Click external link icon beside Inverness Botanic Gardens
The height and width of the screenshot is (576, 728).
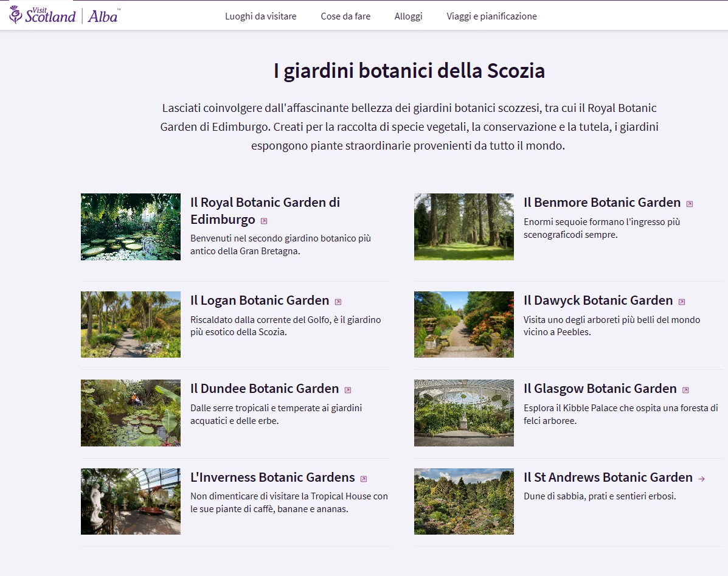point(364,479)
